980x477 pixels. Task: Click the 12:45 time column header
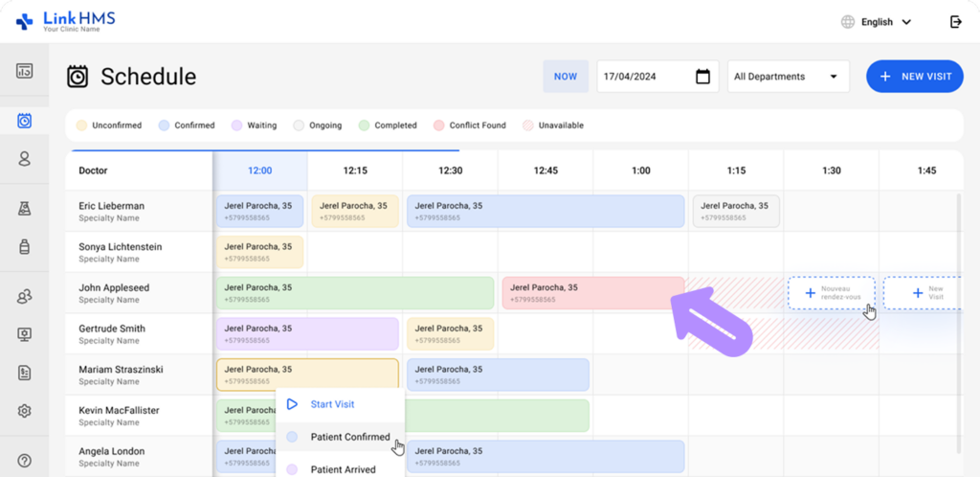tap(546, 170)
